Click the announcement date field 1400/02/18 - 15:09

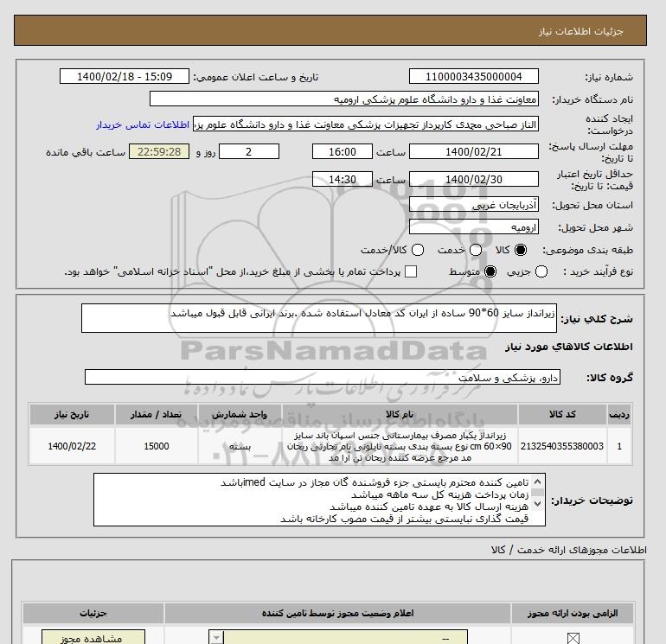point(124,76)
